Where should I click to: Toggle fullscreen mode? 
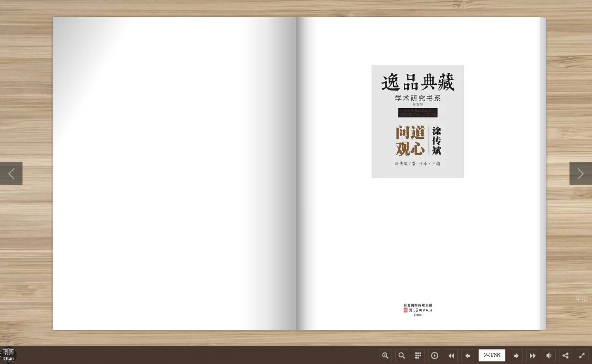(x=582, y=355)
